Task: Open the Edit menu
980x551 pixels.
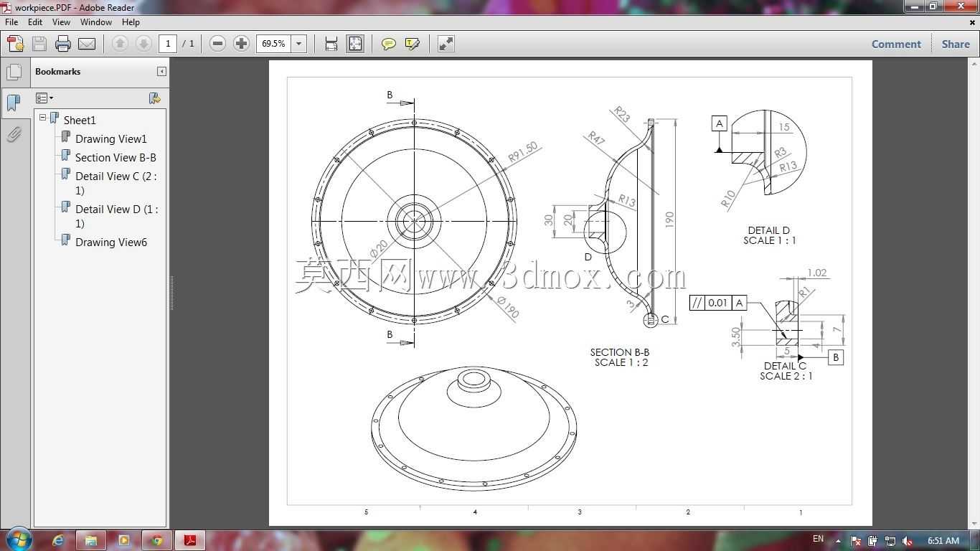Action: [x=35, y=22]
